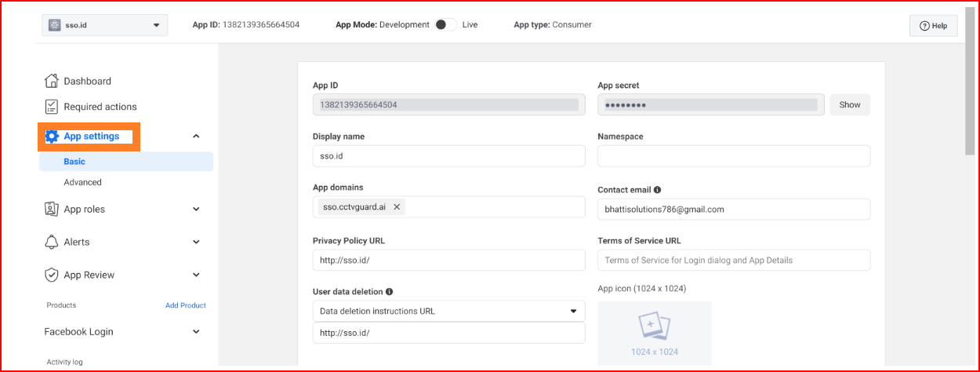Click the Contact email field
The width and height of the screenshot is (980, 372).
[x=734, y=210]
